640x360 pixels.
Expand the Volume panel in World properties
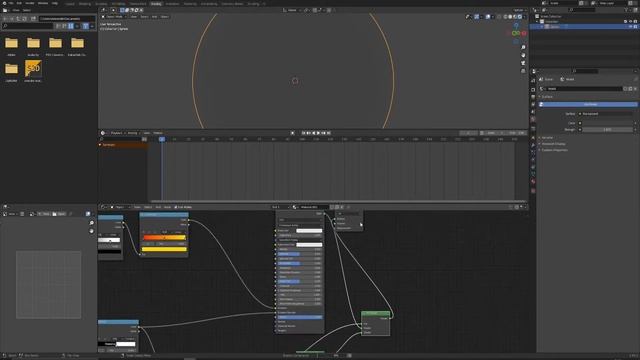[x=547, y=138]
